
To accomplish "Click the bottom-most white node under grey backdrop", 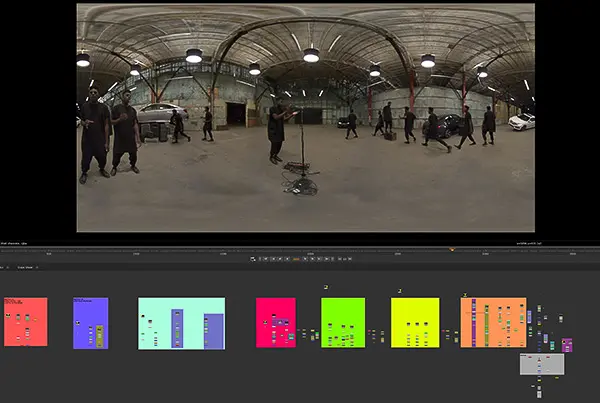I will [539, 394].
